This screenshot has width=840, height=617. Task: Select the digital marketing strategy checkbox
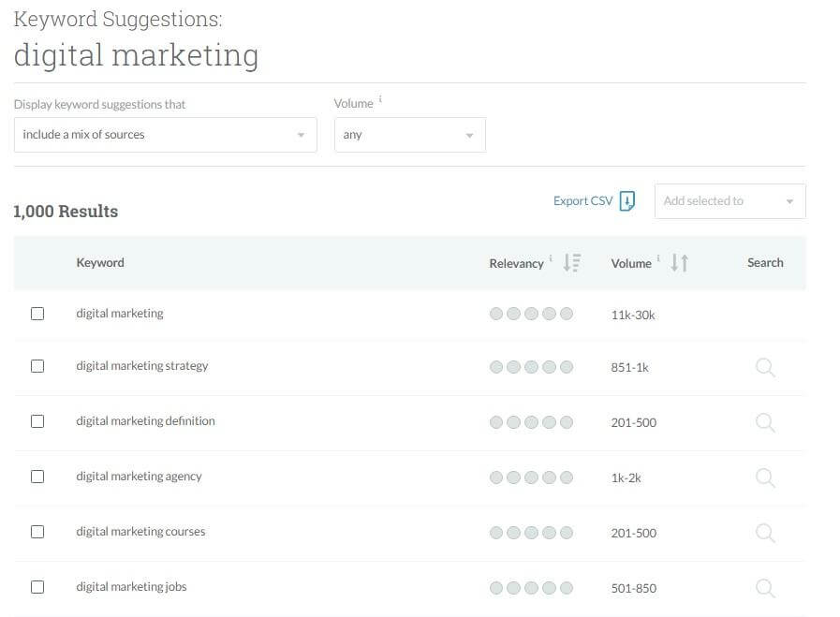click(x=37, y=366)
